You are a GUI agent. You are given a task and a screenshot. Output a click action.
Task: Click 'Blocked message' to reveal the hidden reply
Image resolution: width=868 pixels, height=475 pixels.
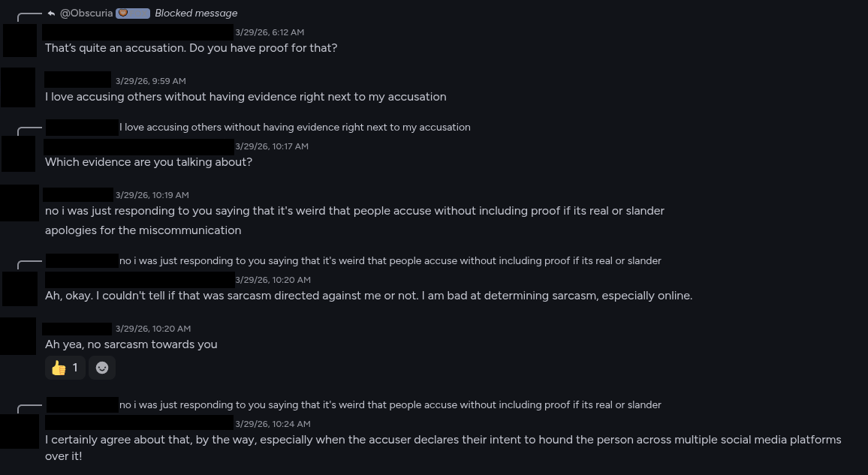pyautogui.click(x=196, y=13)
